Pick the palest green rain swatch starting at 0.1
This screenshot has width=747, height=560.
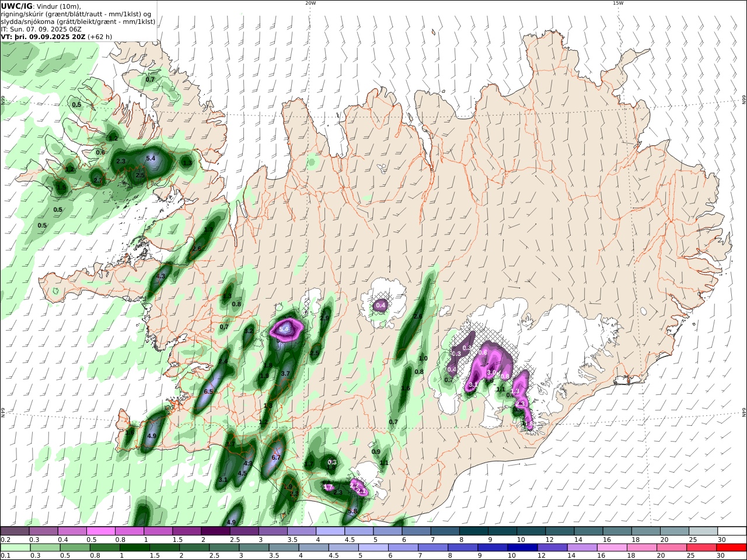tap(15, 547)
